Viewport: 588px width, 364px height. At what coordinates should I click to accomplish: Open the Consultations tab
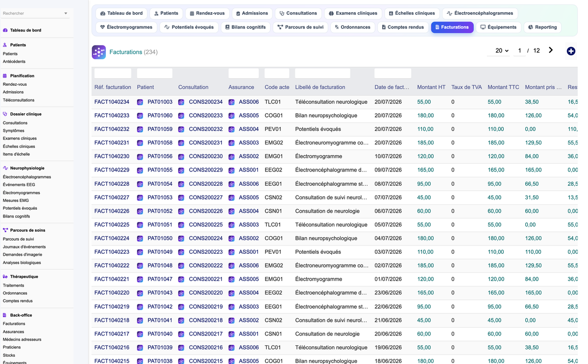pos(298,13)
